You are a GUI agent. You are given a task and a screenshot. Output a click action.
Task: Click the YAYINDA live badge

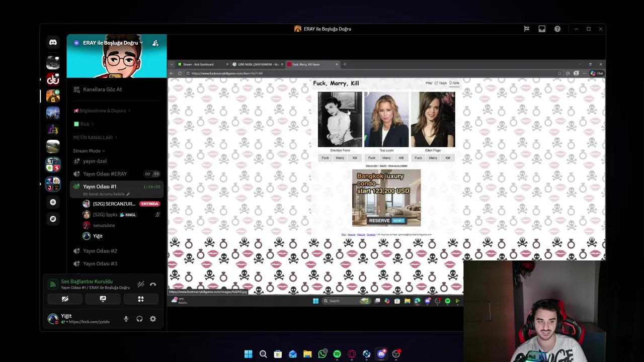[x=149, y=204]
